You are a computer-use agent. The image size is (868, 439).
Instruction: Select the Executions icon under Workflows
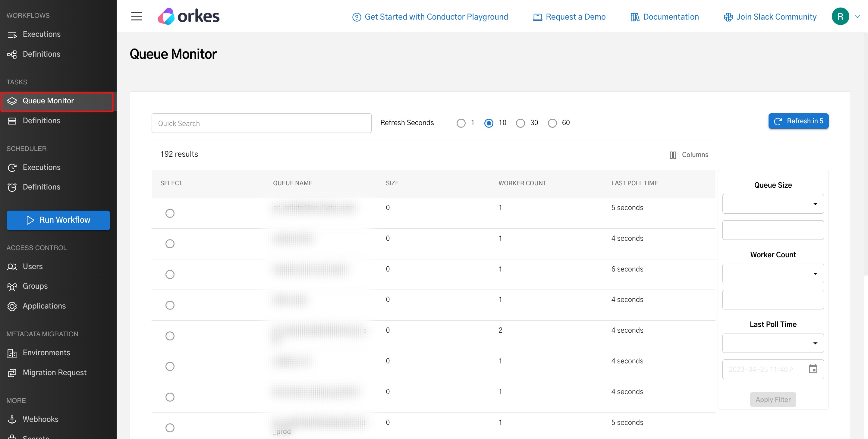pos(12,34)
